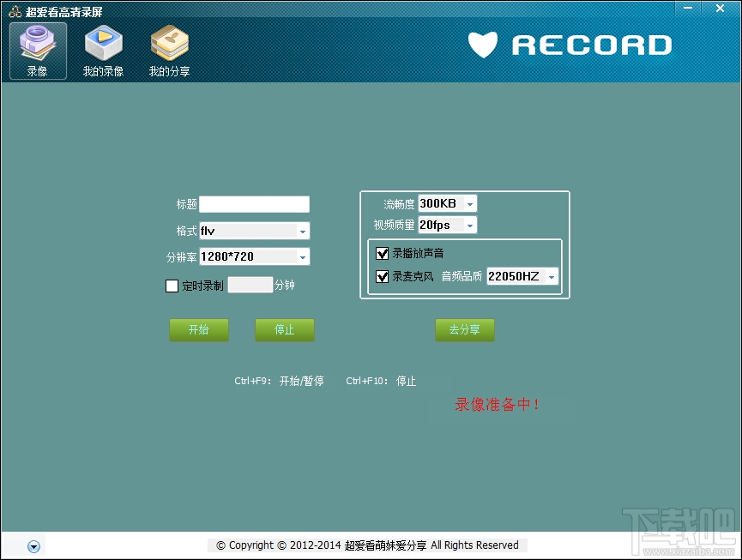Open the 我的分享 tab icon
The width and height of the screenshot is (742, 560).
(169, 51)
